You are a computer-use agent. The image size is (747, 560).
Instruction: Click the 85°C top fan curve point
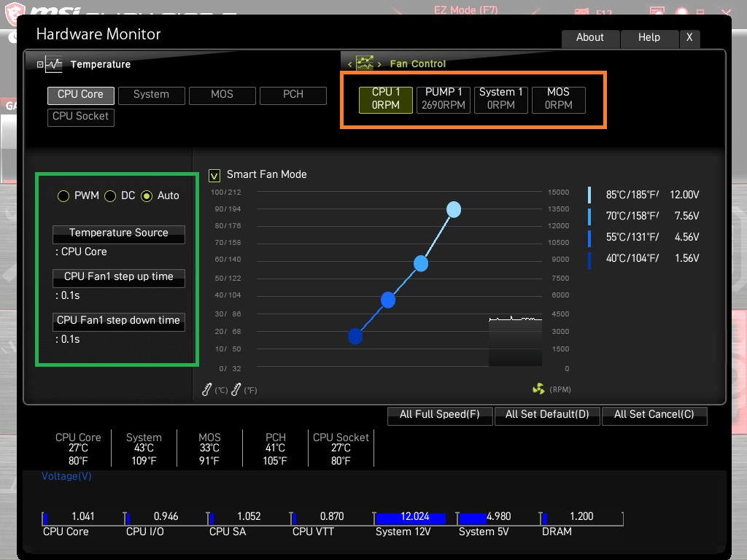[x=454, y=209]
